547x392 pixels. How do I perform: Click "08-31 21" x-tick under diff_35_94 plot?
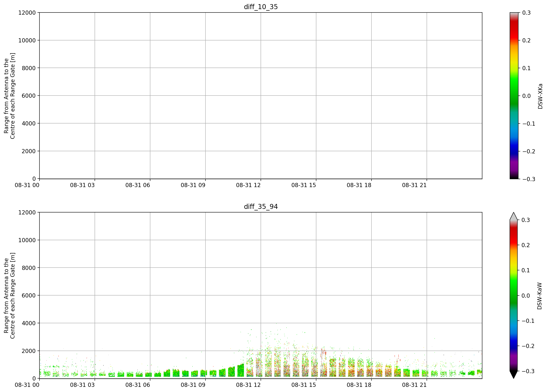pyautogui.click(x=414, y=385)
